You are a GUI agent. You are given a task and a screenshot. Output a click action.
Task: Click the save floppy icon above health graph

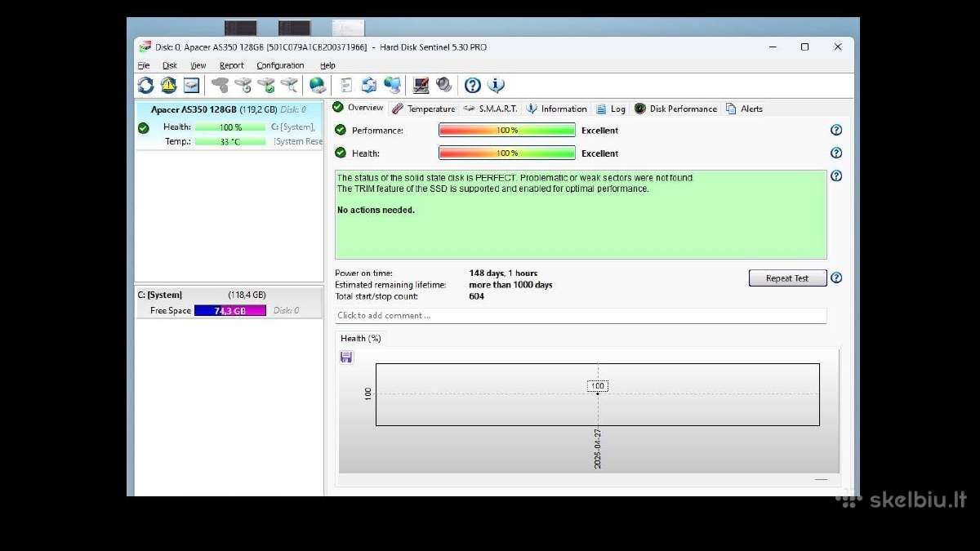tap(346, 357)
